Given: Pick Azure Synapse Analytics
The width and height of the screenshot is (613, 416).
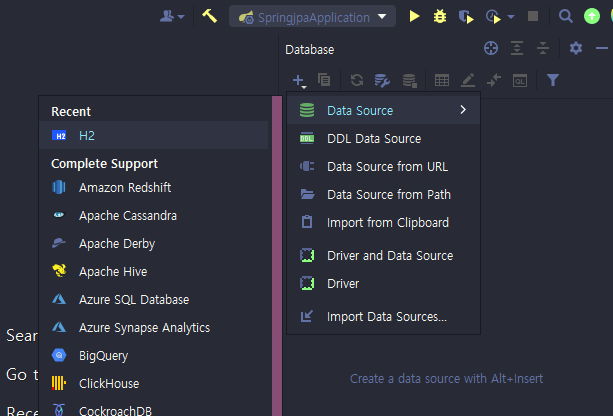Looking at the screenshot, I should point(154,328).
